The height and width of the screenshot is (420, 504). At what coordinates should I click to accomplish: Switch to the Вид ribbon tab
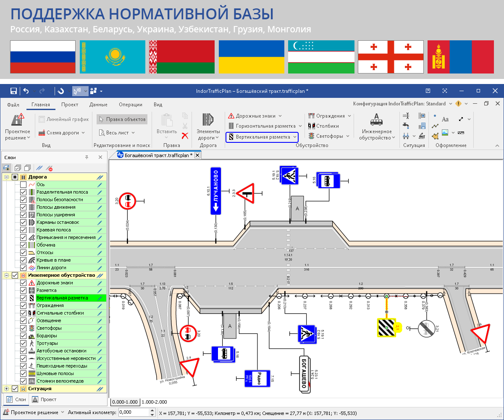(158, 105)
